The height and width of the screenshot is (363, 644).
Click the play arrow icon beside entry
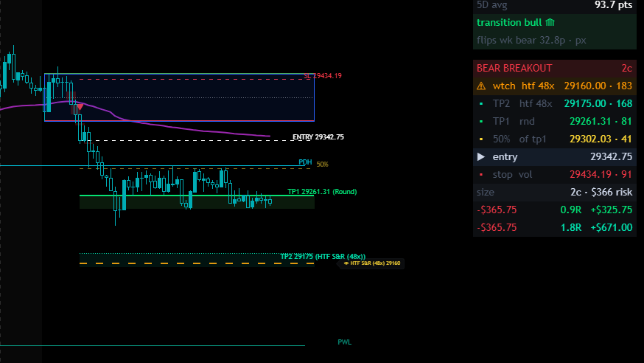481,156
